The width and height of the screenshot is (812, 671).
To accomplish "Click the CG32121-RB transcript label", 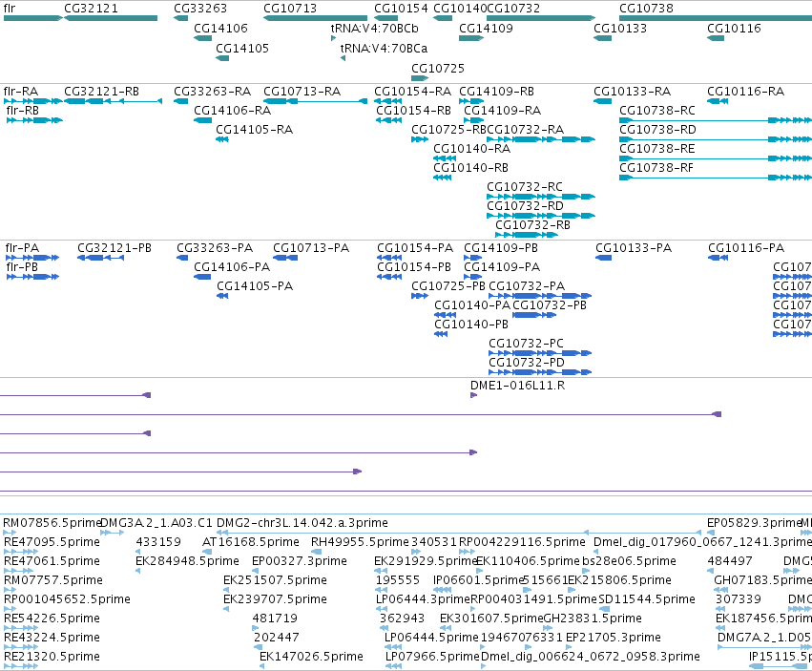I will pos(101,92).
